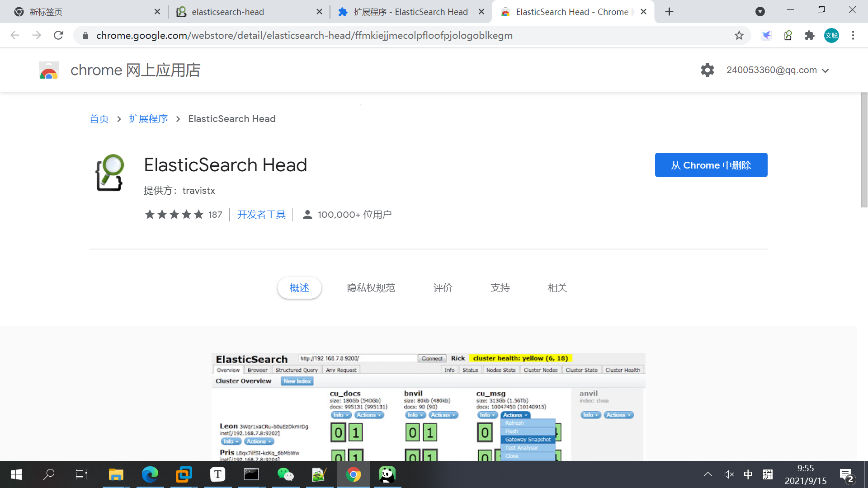The width and height of the screenshot is (868, 488).
Task: Click the site lock icon in address bar
Action: tap(85, 35)
